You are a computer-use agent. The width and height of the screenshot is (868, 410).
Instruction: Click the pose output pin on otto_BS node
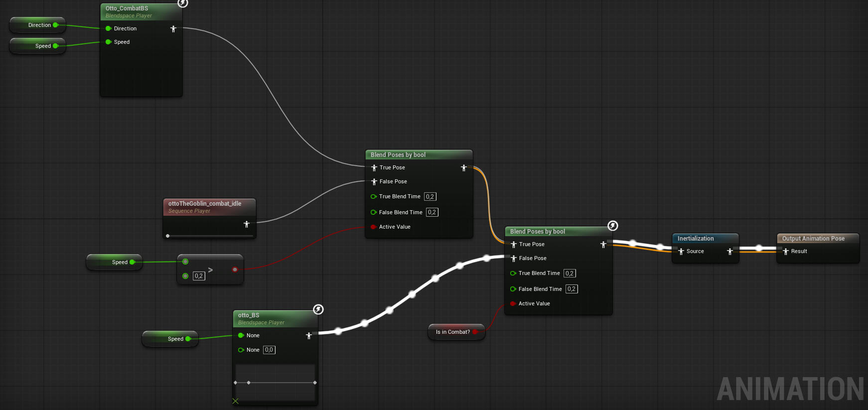click(308, 336)
